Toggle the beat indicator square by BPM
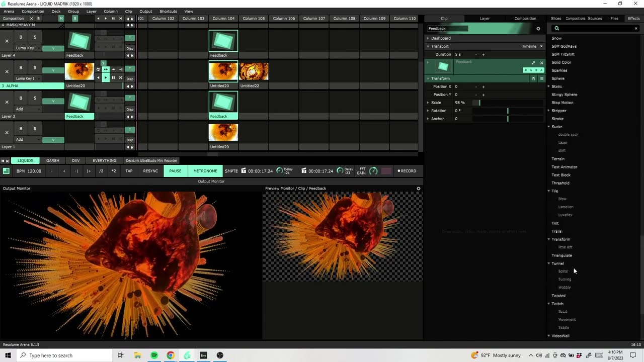Image resolution: width=644 pixels, height=362 pixels. pyautogui.click(x=6, y=171)
